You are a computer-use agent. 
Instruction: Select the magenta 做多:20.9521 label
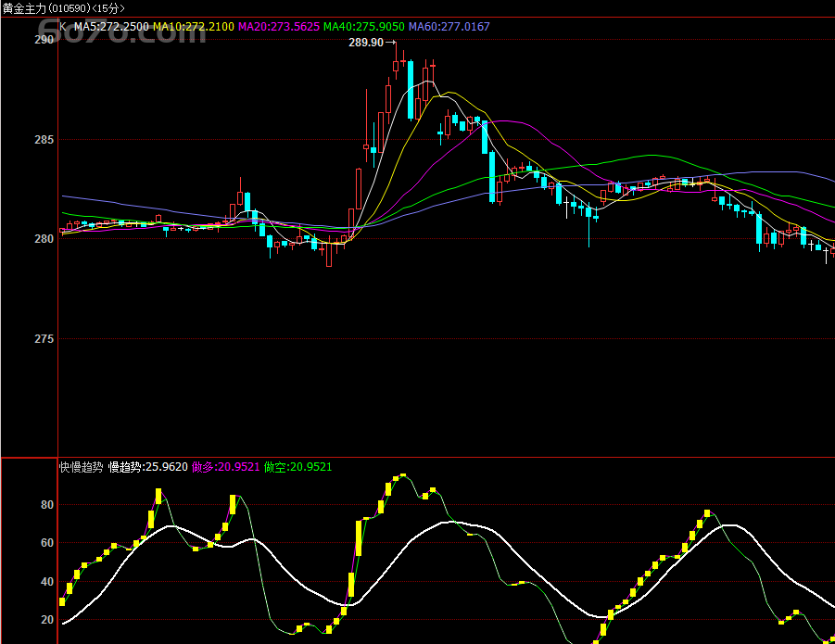(x=225, y=467)
